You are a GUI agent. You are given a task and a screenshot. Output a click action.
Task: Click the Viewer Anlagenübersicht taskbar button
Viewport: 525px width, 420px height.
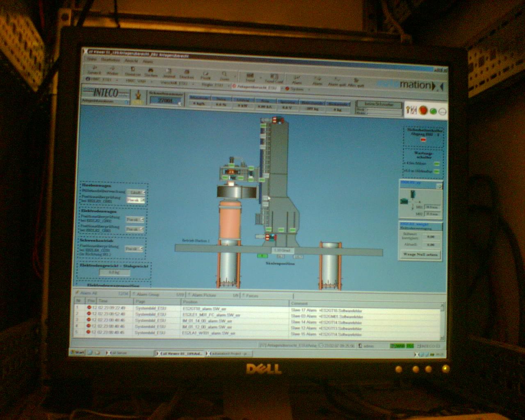[180, 354]
